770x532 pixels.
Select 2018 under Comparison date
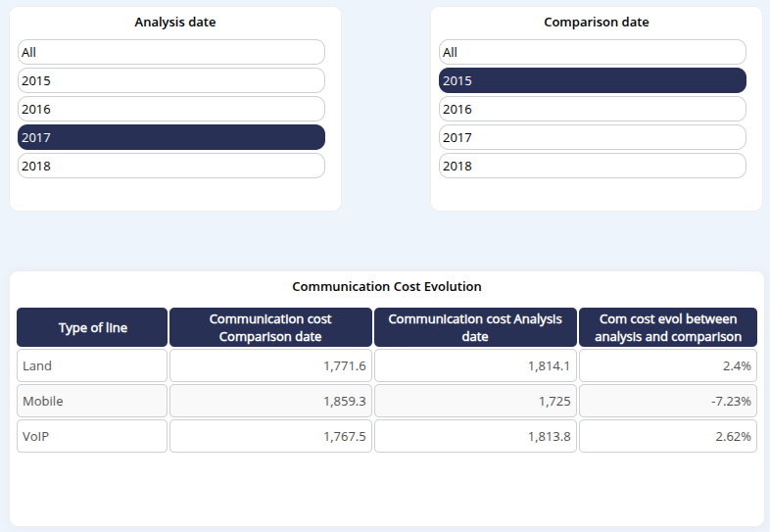pyautogui.click(x=592, y=166)
